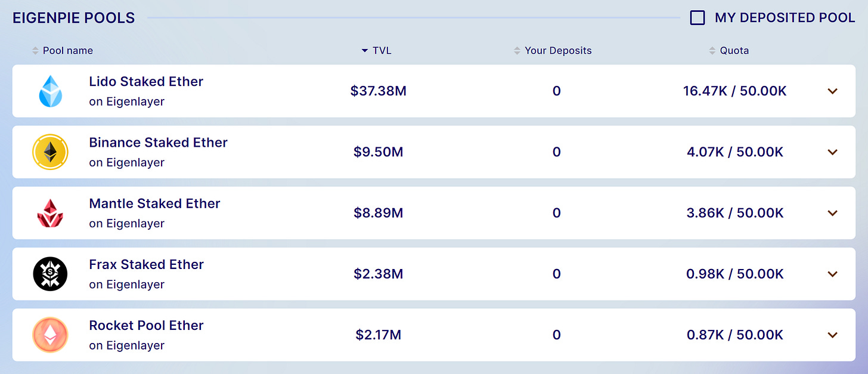Click the Binance Staked Ether coin icon
This screenshot has height=374, width=868.
tap(50, 152)
